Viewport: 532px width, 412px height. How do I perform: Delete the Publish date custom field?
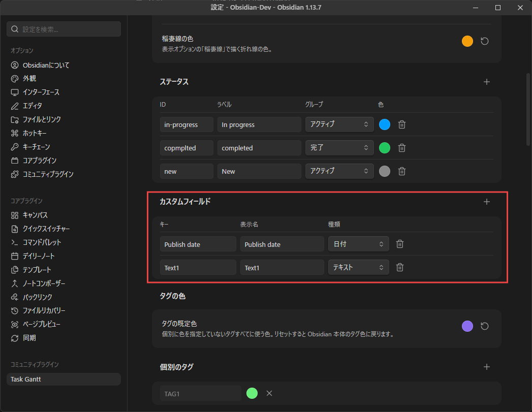(400, 244)
